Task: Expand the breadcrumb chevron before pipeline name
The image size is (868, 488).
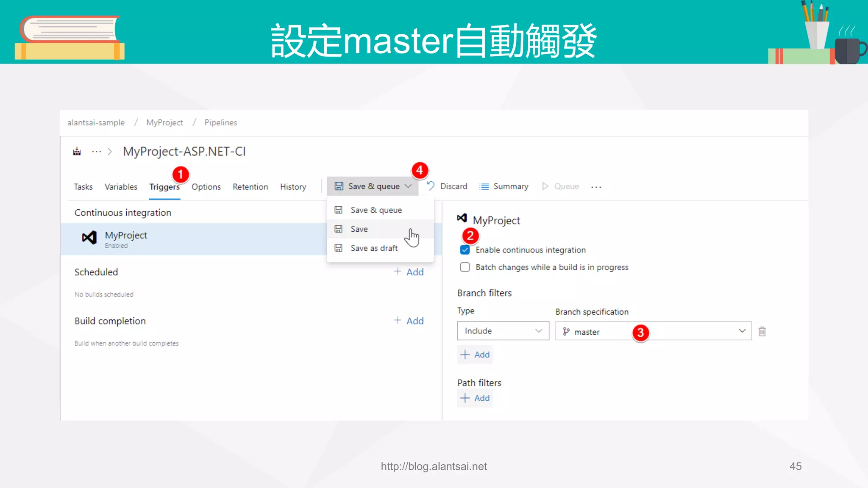Action: click(110, 151)
